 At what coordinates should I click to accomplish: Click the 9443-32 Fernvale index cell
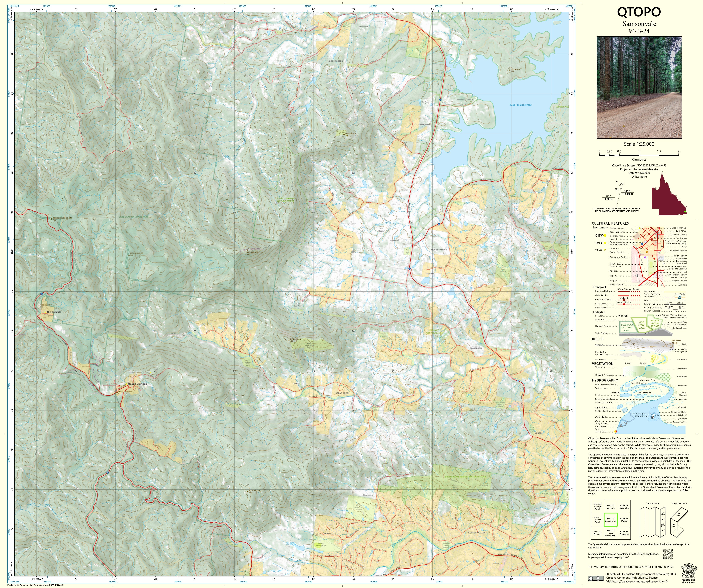pos(598,533)
